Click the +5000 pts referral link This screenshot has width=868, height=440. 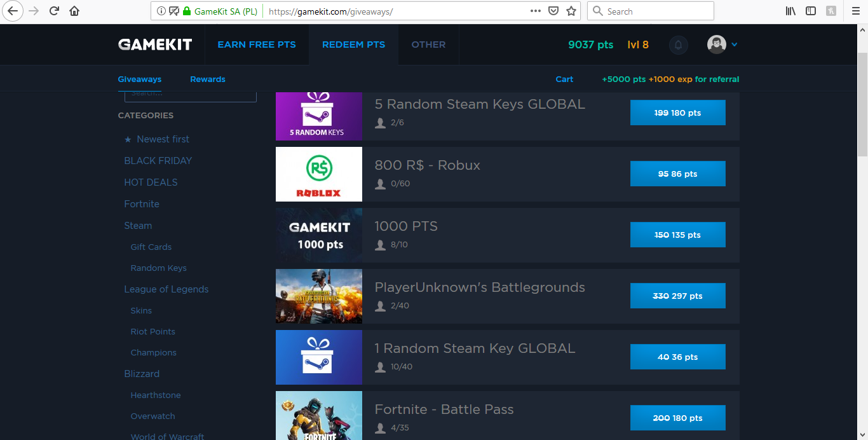670,79
